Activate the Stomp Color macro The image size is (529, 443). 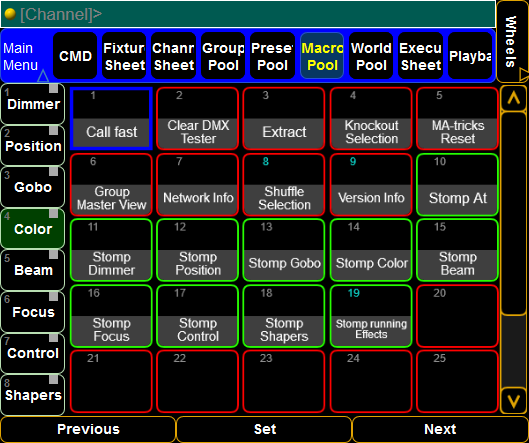(x=371, y=250)
